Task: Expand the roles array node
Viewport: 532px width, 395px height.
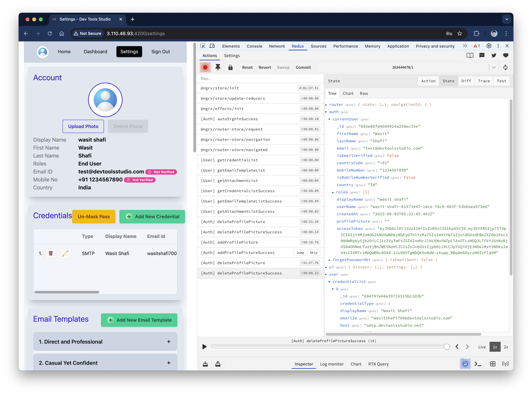Action: 333,192
